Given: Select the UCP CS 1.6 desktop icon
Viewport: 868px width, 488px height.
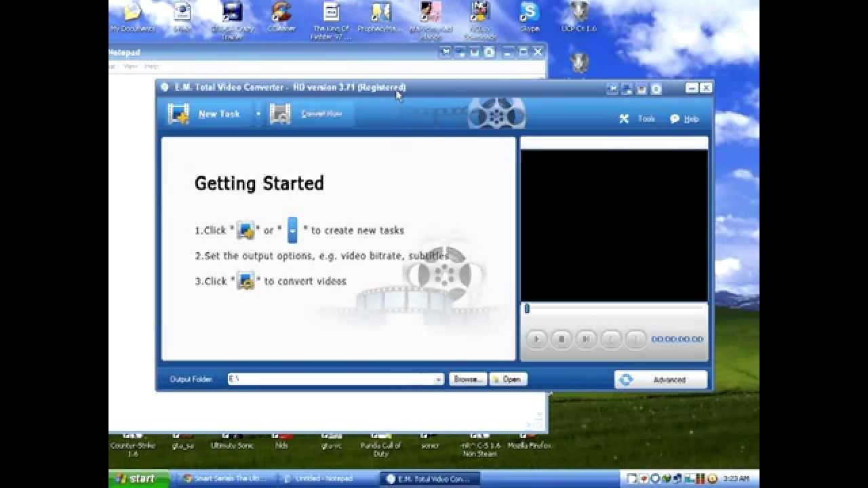Looking at the screenshot, I should 578,18.
